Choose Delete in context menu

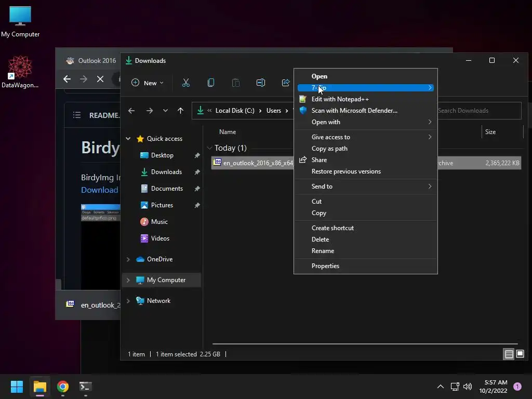coord(365,240)
